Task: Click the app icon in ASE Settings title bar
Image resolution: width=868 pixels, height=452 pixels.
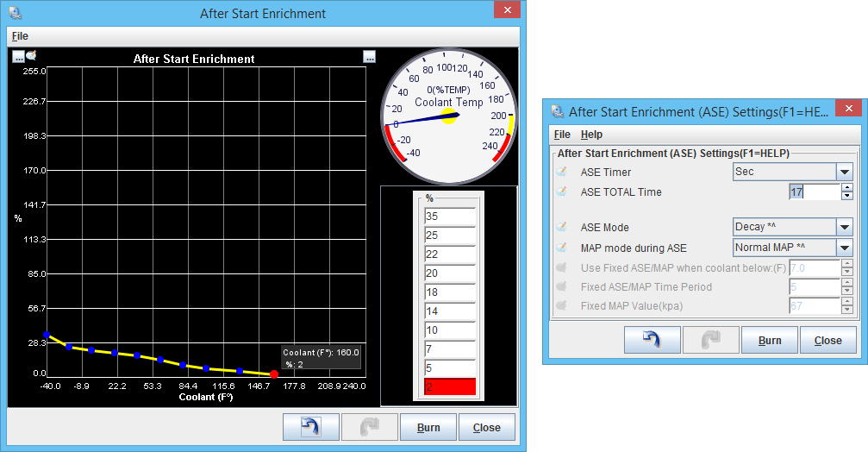Action: click(x=558, y=111)
